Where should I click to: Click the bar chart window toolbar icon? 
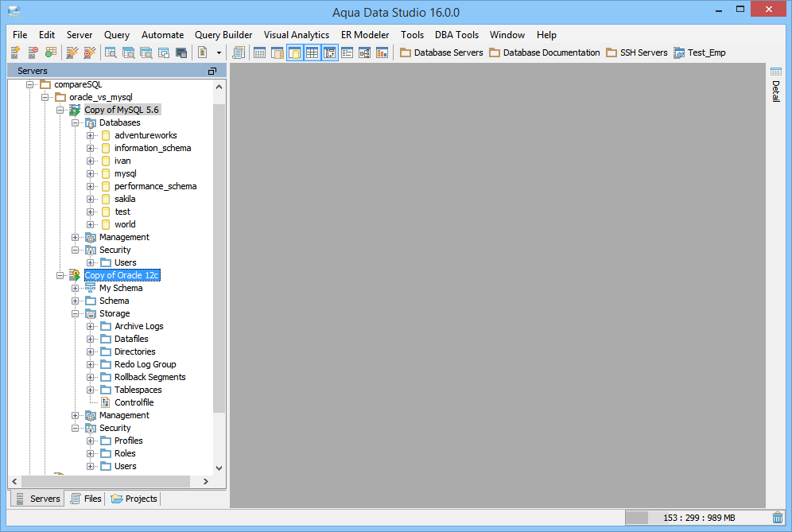(382, 52)
